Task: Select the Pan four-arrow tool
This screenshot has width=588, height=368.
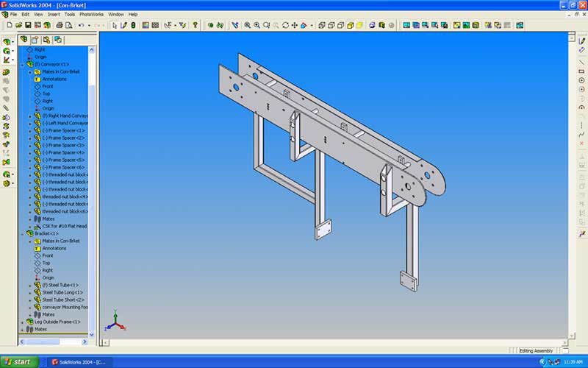Action: click(x=295, y=25)
